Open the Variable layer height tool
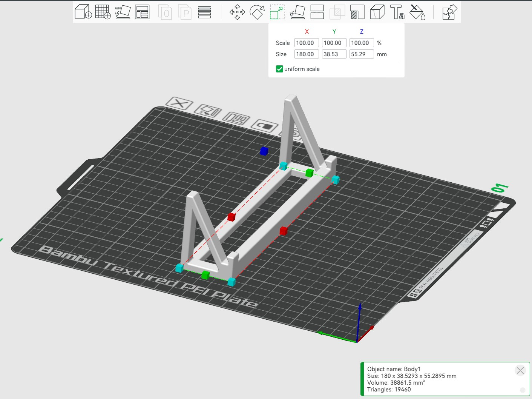This screenshot has width=532, height=399. point(204,12)
